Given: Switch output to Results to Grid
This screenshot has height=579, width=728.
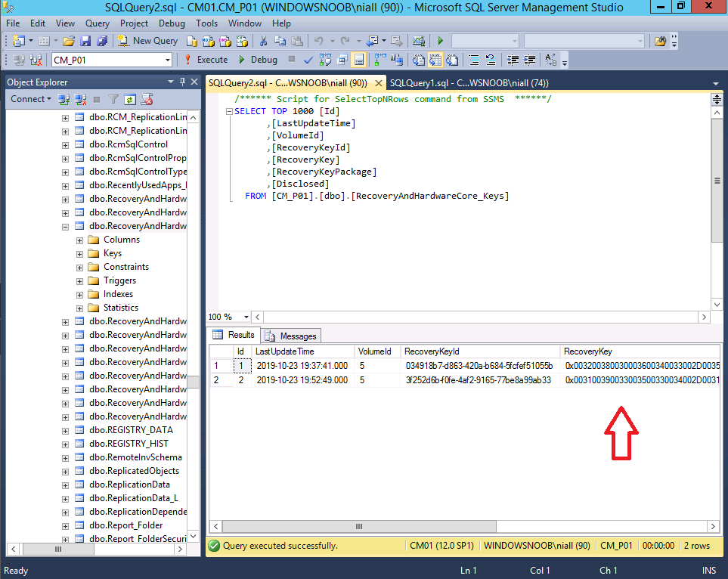Looking at the screenshot, I should 435,60.
